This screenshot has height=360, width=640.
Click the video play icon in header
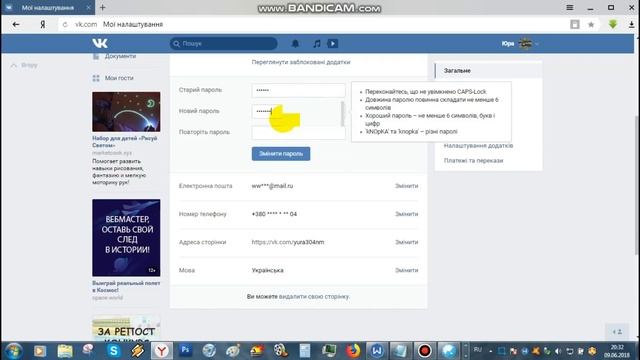[333, 44]
